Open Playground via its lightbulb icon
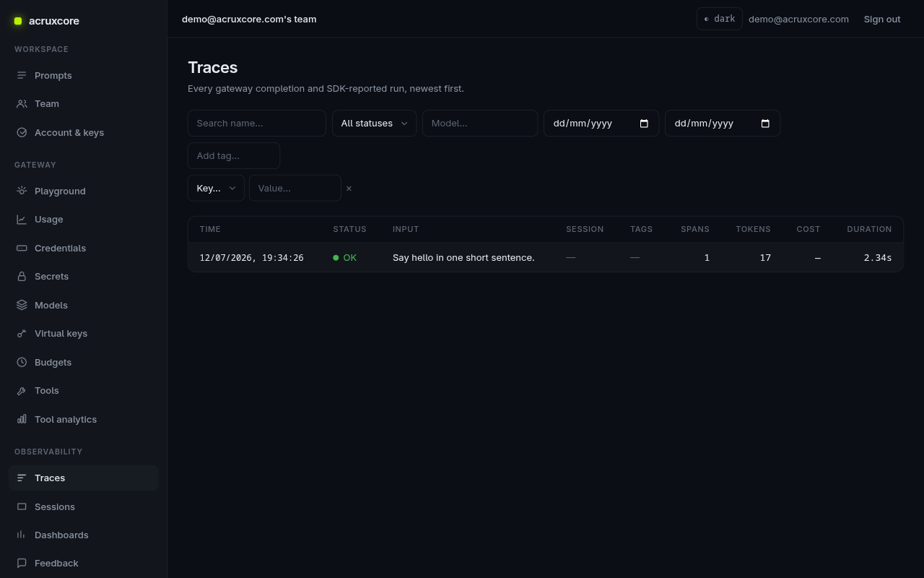The width and height of the screenshot is (924, 578). 22,191
